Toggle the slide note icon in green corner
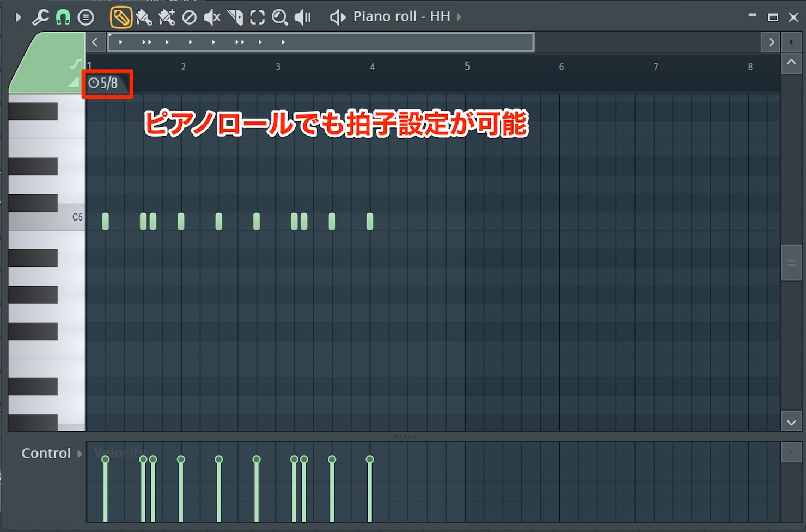 (x=76, y=64)
